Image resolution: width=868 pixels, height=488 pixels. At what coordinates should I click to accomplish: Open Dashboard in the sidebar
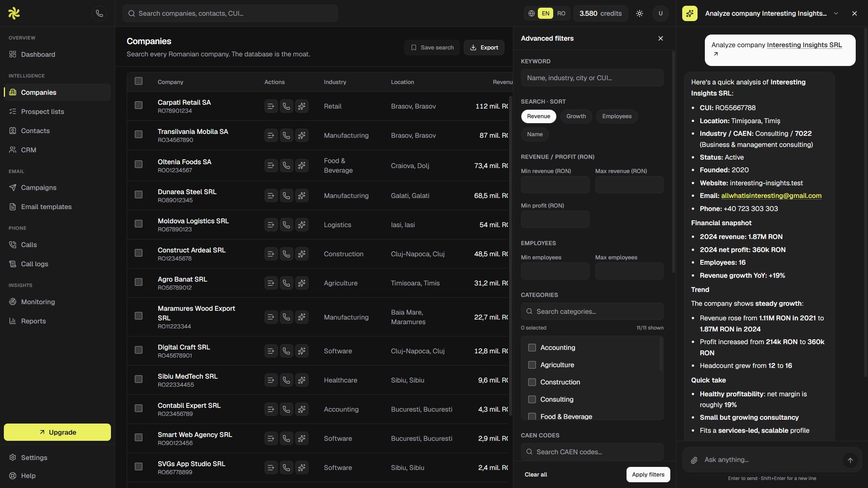pyautogui.click(x=57, y=54)
